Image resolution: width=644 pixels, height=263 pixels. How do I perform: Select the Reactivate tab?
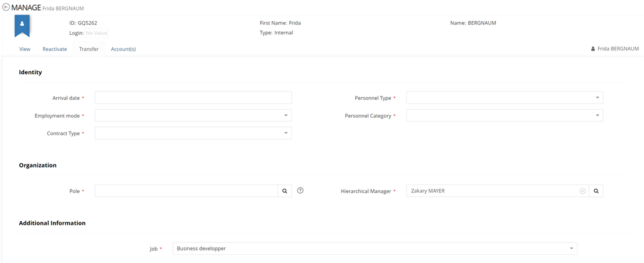55,49
